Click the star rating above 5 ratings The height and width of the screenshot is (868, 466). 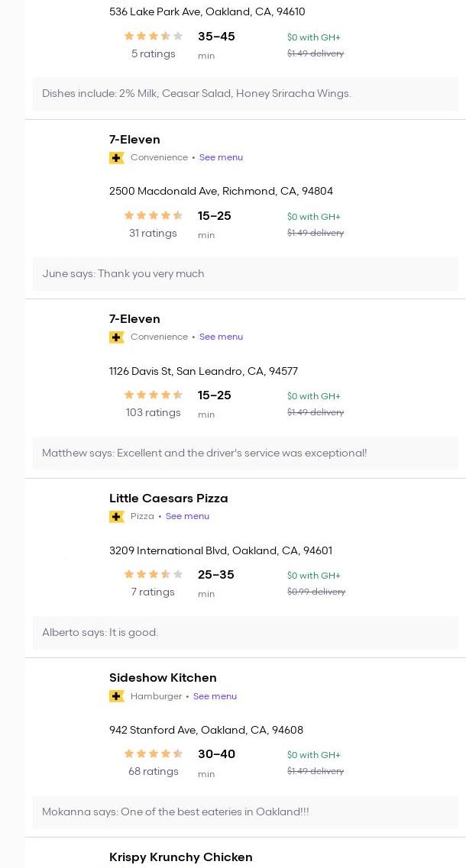[x=154, y=37]
